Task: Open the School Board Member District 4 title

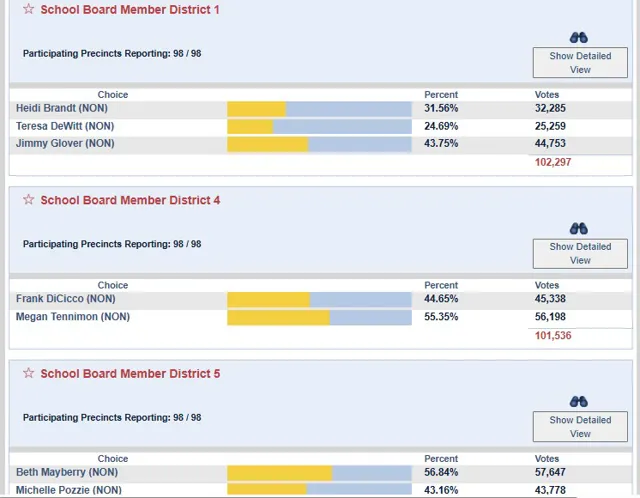Action: pos(130,200)
